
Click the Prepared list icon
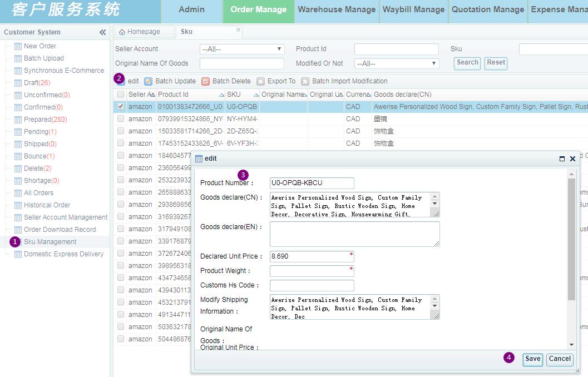pyautogui.click(x=18, y=120)
